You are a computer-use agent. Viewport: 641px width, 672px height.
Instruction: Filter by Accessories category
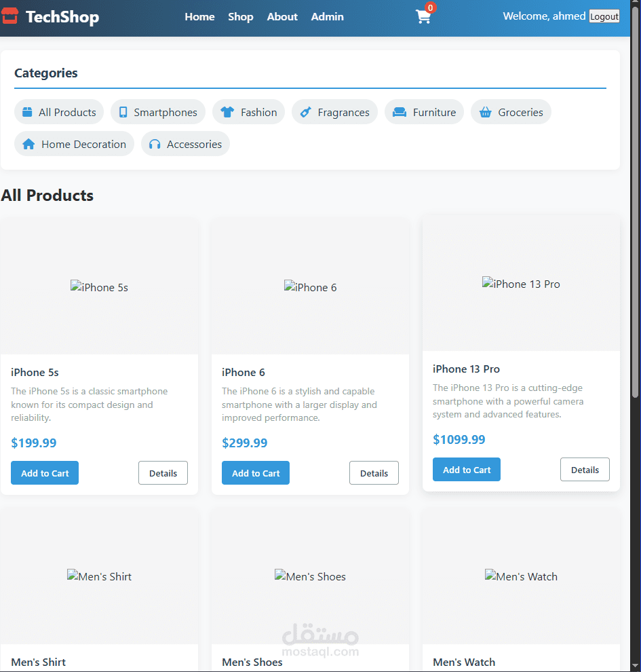185,144
